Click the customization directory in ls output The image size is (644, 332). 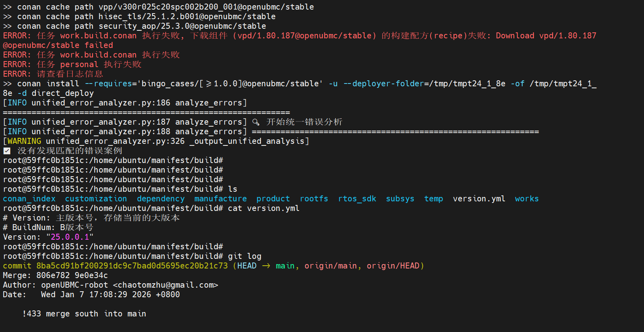(x=96, y=199)
